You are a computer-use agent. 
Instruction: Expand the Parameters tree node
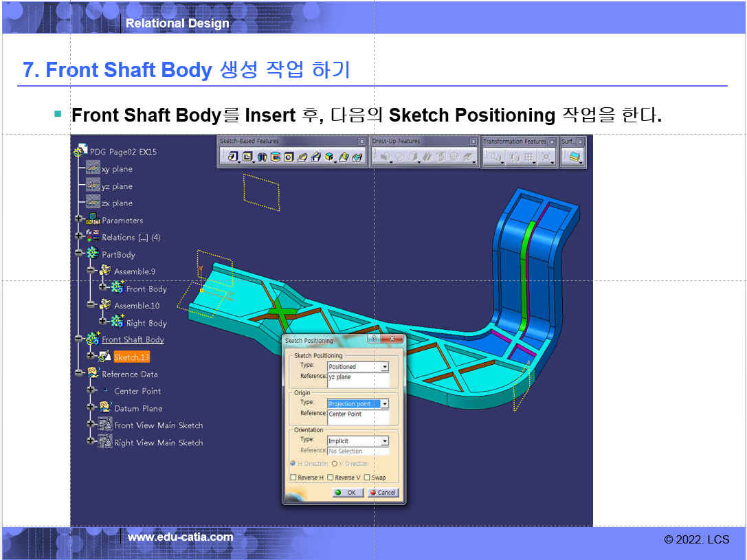(x=79, y=220)
